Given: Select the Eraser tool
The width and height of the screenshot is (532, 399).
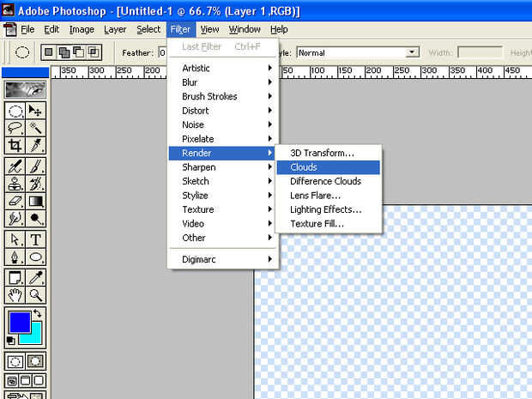Looking at the screenshot, I should (15, 201).
